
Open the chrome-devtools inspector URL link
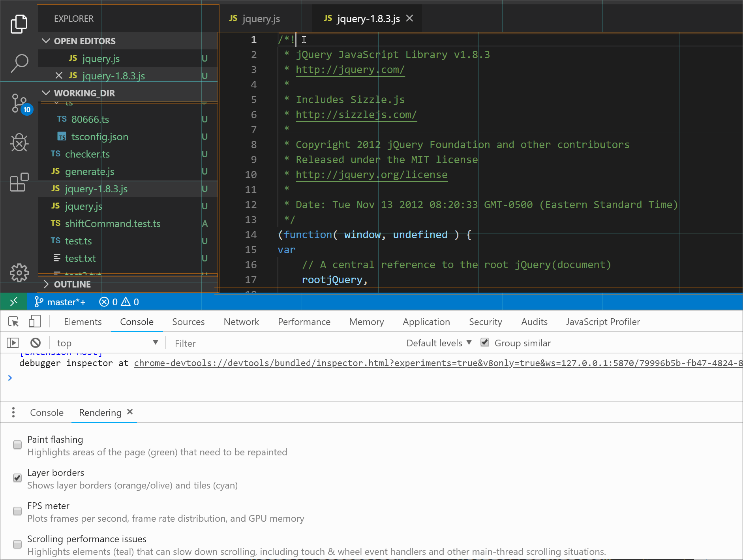(438, 363)
